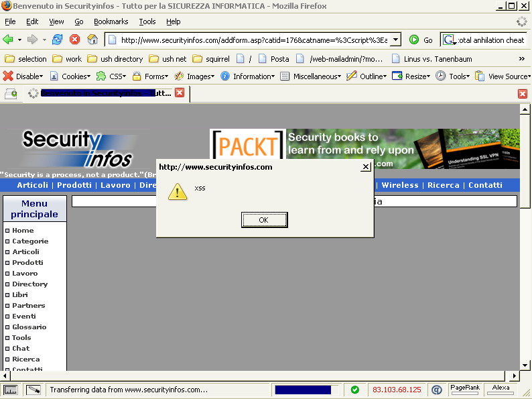Viewport: 532px width, 399px height.
Task: Open the Tools menu in menu bar
Action: (147, 22)
